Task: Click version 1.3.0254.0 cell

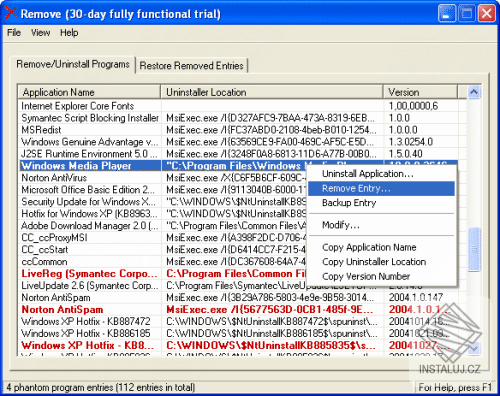Action: [x=411, y=142]
